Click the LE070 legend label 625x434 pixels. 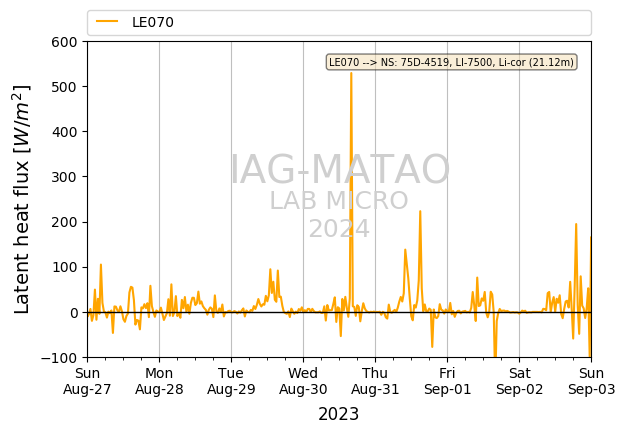153,22
